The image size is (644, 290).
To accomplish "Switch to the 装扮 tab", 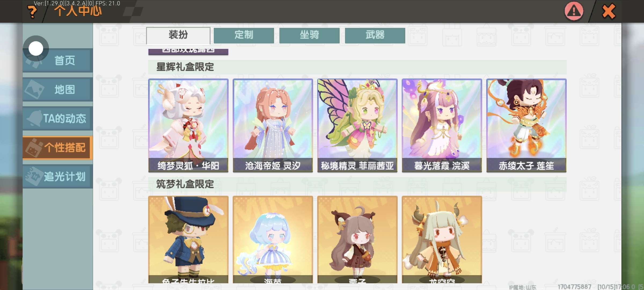I will tap(178, 35).
